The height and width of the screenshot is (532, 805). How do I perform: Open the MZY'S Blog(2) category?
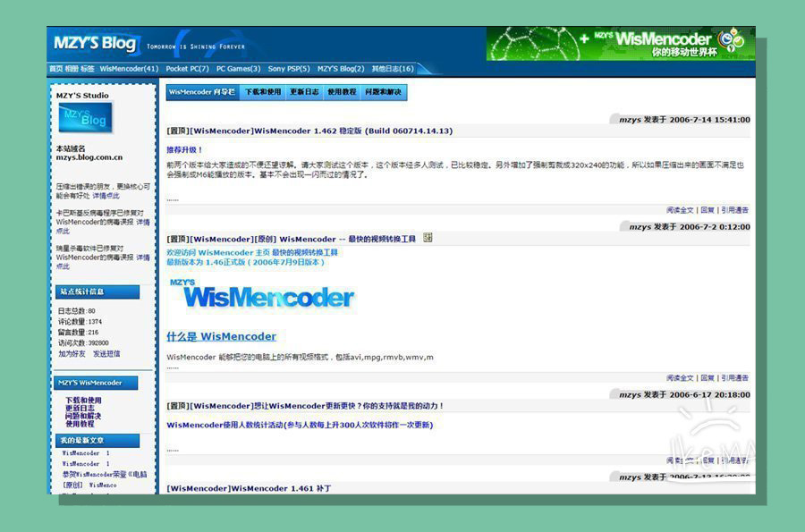pos(341,69)
